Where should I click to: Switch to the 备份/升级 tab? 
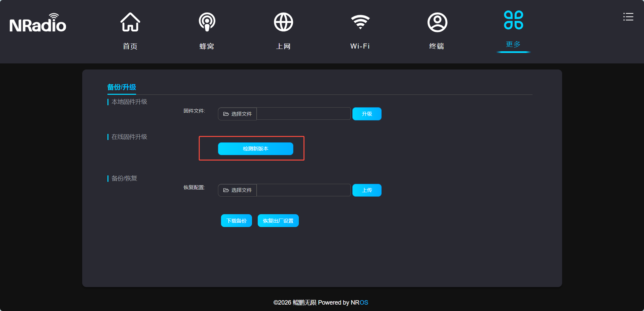pyautogui.click(x=122, y=87)
